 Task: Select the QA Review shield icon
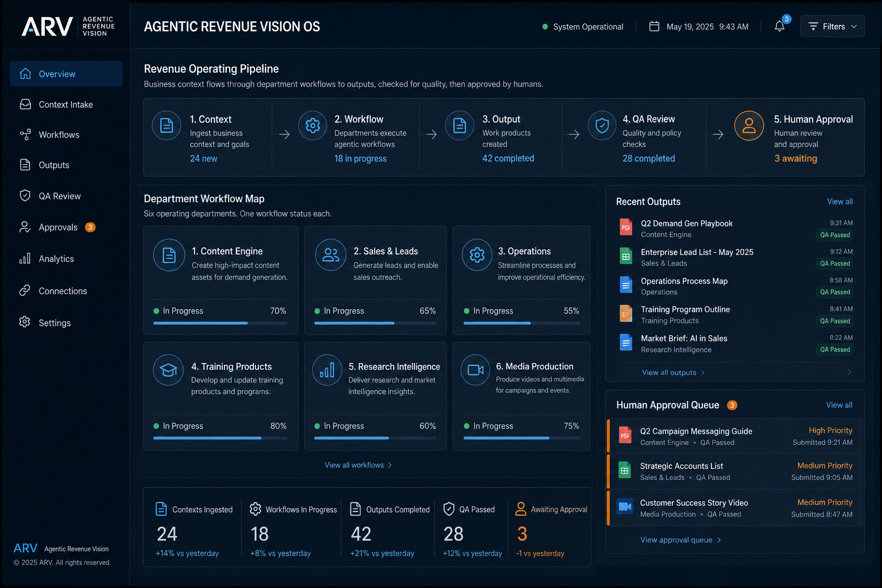coord(602,125)
